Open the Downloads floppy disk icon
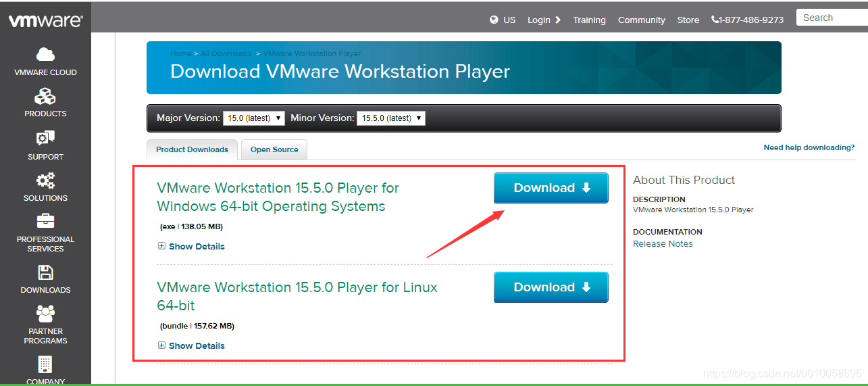 pyautogui.click(x=45, y=272)
